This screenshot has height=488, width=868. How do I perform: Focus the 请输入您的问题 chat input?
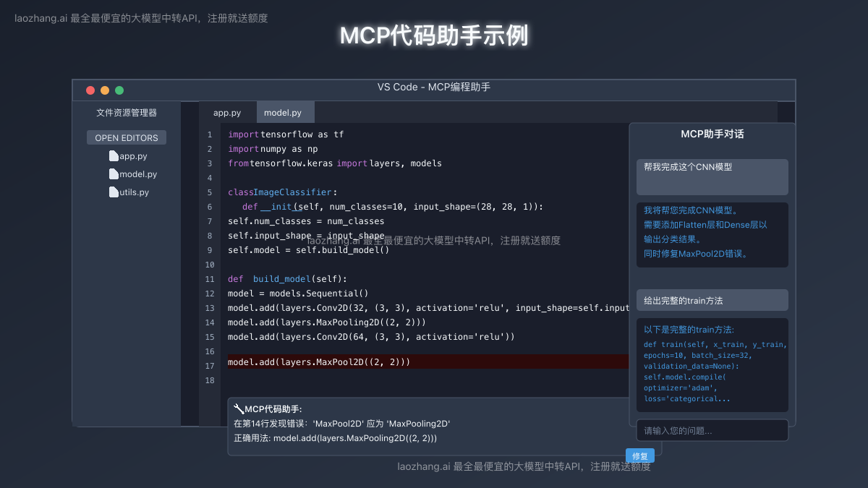tap(712, 431)
